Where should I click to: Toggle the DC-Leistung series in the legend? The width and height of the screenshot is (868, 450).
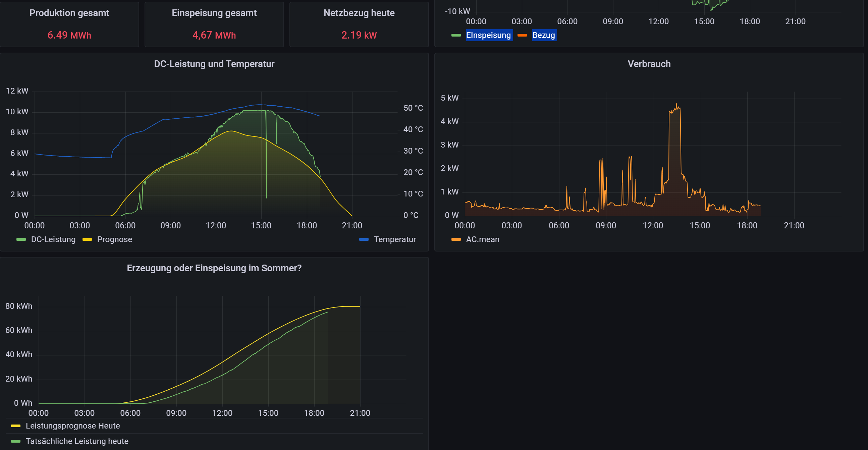[53, 239]
